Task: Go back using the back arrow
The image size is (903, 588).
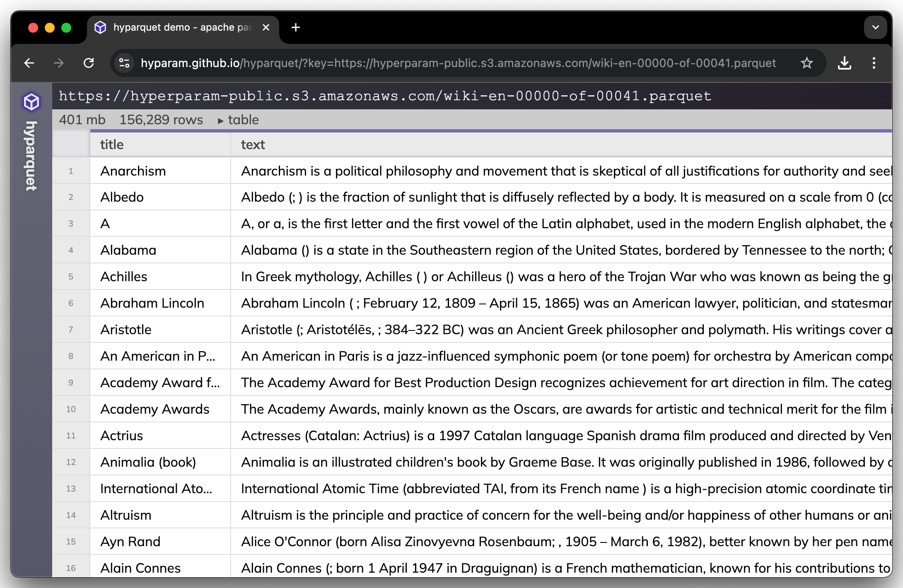Action: click(29, 63)
